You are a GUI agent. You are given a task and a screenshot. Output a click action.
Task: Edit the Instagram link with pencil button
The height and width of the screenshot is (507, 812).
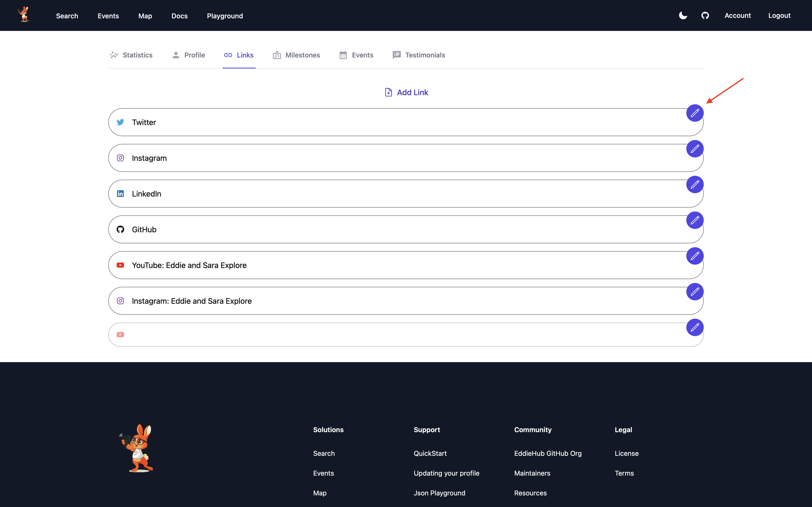tap(695, 148)
